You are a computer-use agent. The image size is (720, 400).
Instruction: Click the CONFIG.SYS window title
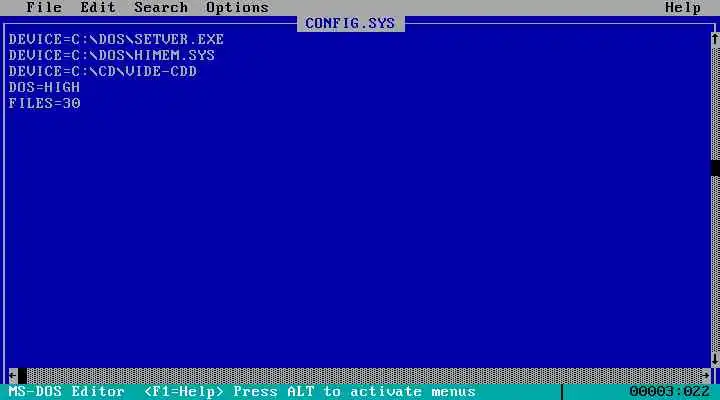click(350, 23)
